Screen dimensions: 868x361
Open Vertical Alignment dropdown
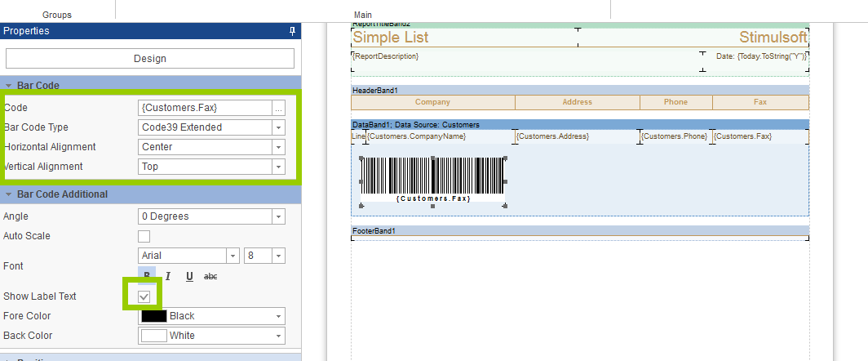tap(278, 167)
